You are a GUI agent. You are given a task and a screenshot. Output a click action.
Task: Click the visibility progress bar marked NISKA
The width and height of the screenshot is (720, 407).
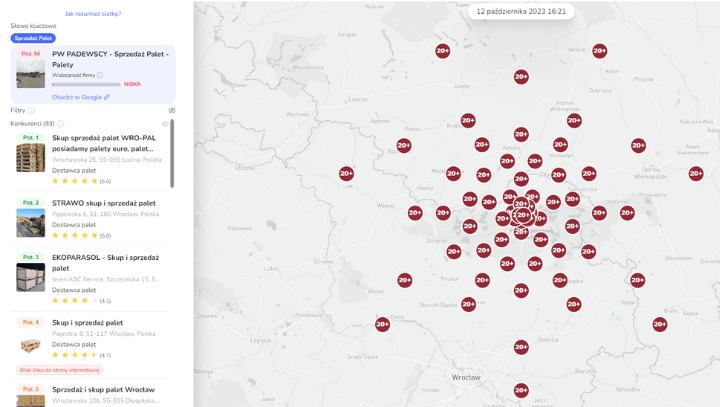[86, 84]
